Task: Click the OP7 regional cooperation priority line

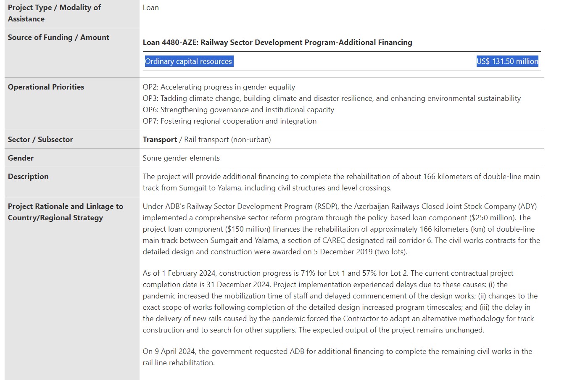Action: (x=229, y=121)
